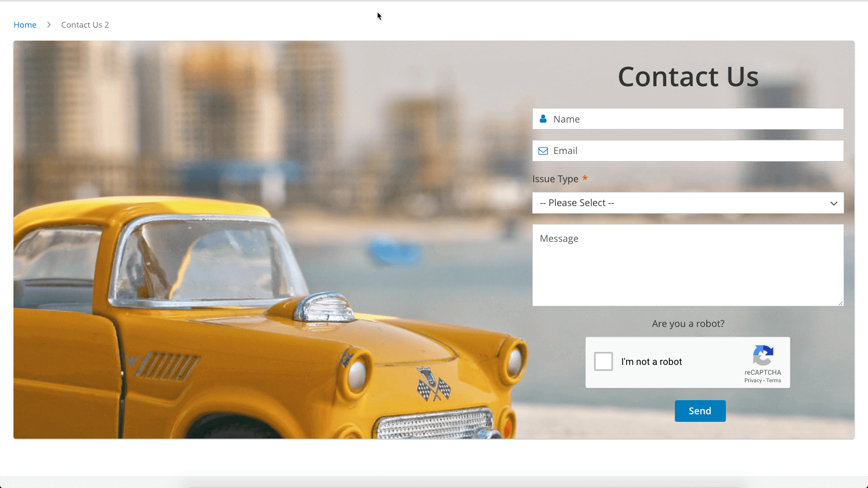Click the Message textarea resize handle

[840, 303]
